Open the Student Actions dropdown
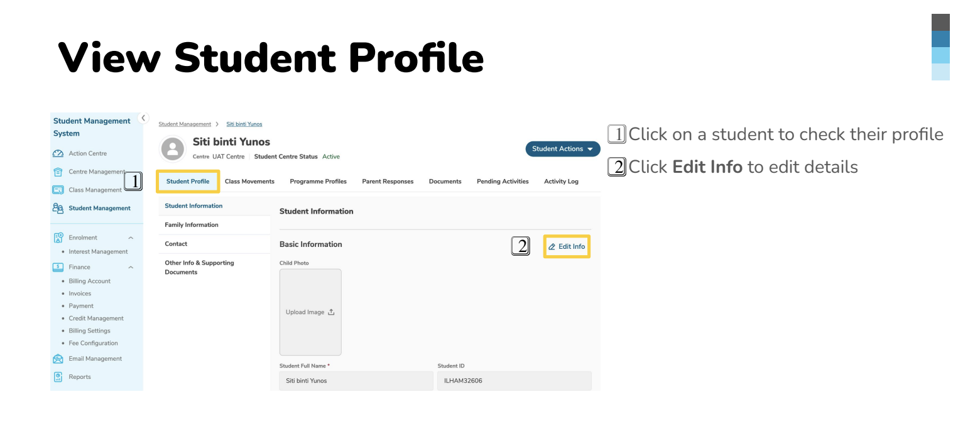 pyautogui.click(x=563, y=149)
